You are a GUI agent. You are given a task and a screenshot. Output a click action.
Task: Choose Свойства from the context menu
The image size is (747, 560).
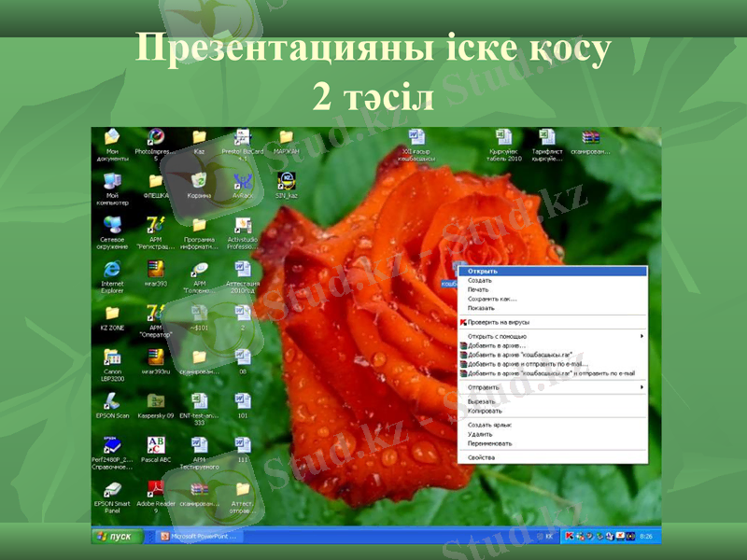482,457
